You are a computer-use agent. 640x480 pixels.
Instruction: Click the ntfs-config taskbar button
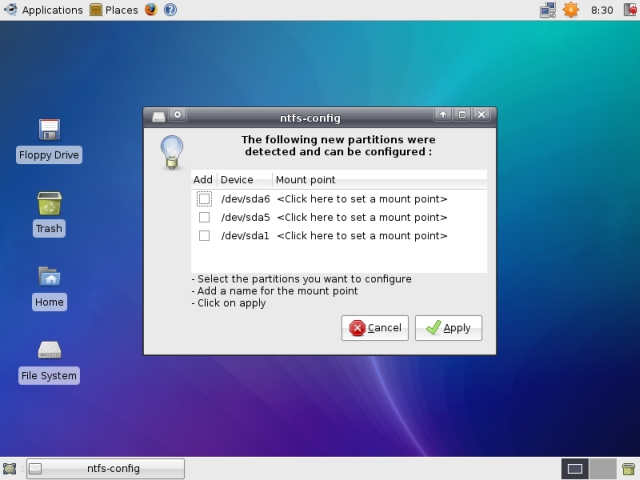click(x=105, y=469)
